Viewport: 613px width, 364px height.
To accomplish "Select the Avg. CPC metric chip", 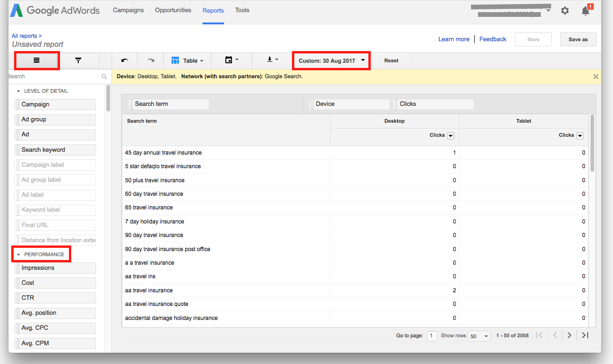I will 56,328.
